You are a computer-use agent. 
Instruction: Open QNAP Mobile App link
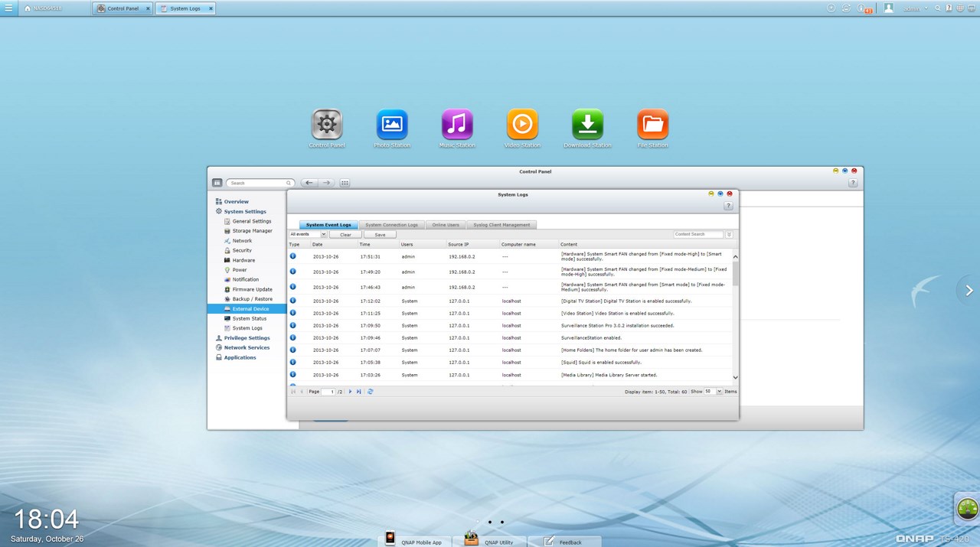[x=413, y=540]
